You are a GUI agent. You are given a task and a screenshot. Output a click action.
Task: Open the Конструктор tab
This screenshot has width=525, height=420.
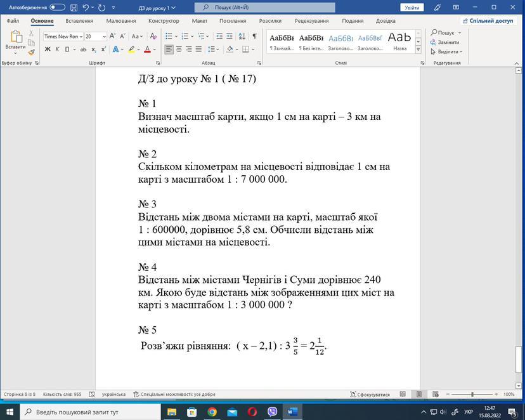[x=164, y=21]
